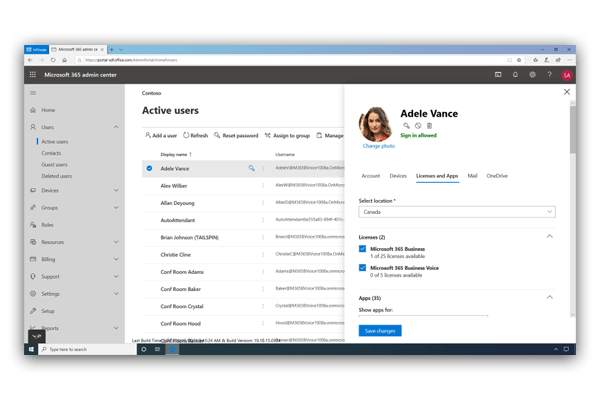
Task: Open the help question mark icon
Action: pyautogui.click(x=549, y=75)
